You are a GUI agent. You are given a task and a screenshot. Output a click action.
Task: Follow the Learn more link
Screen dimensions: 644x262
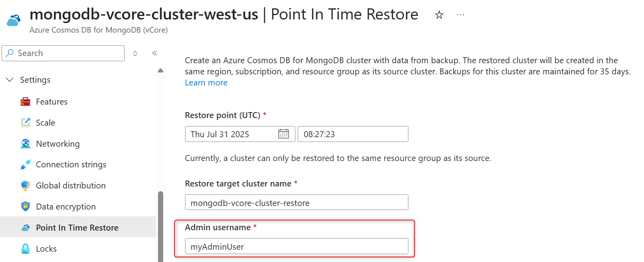pos(206,83)
